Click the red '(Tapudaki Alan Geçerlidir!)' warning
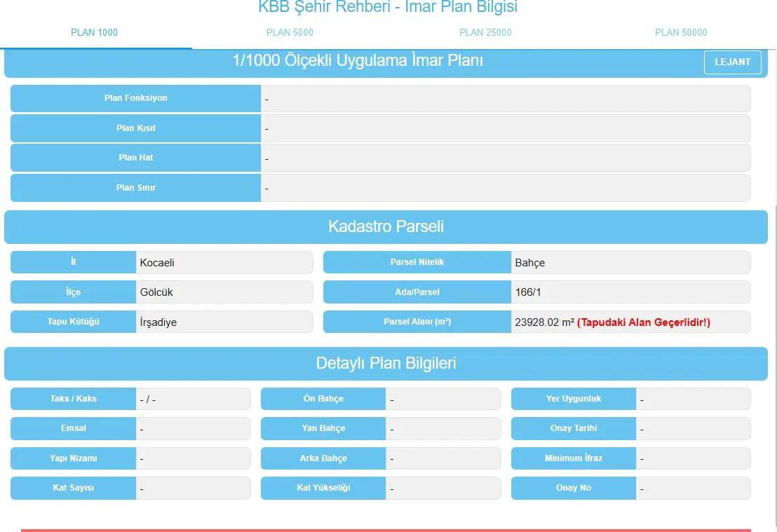777x532 pixels. coord(644,322)
